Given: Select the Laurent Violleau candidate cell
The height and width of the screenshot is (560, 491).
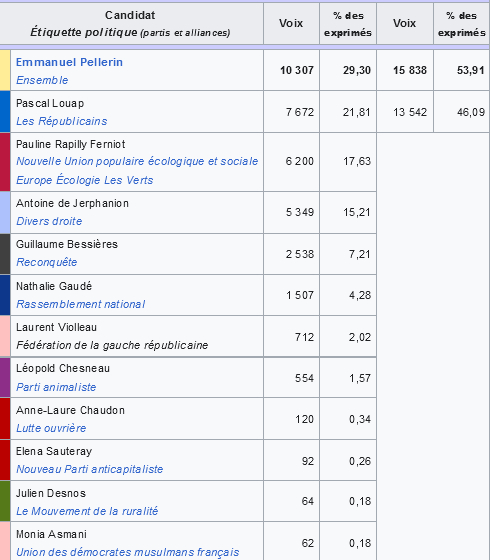Looking at the screenshot, I should (x=137, y=336).
